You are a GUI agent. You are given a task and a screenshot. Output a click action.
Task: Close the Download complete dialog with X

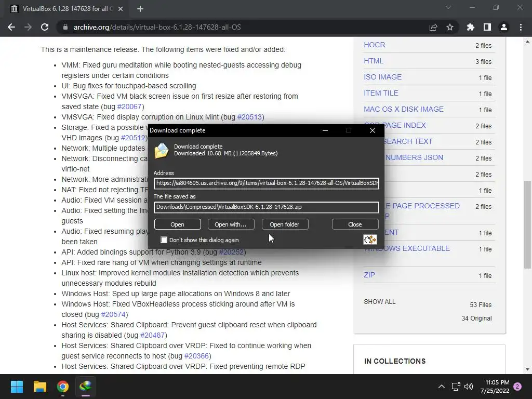click(372, 130)
